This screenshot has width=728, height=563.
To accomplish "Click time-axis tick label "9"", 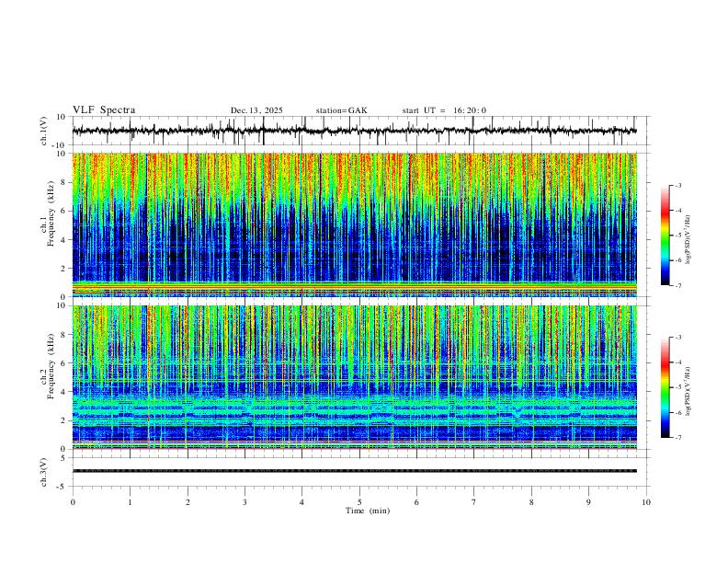I will click(588, 502).
